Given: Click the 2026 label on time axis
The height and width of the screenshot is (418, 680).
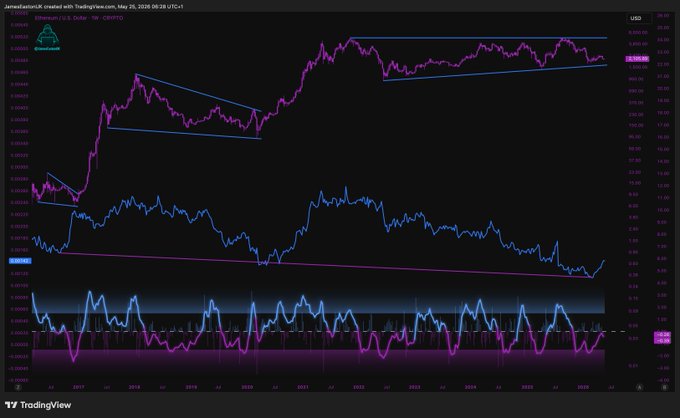Looking at the screenshot, I should point(583,387).
